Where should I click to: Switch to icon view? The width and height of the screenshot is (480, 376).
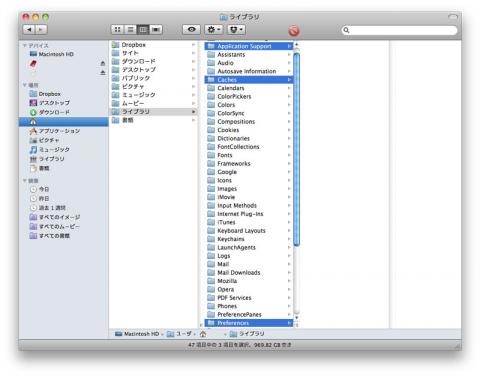pyautogui.click(x=117, y=30)
